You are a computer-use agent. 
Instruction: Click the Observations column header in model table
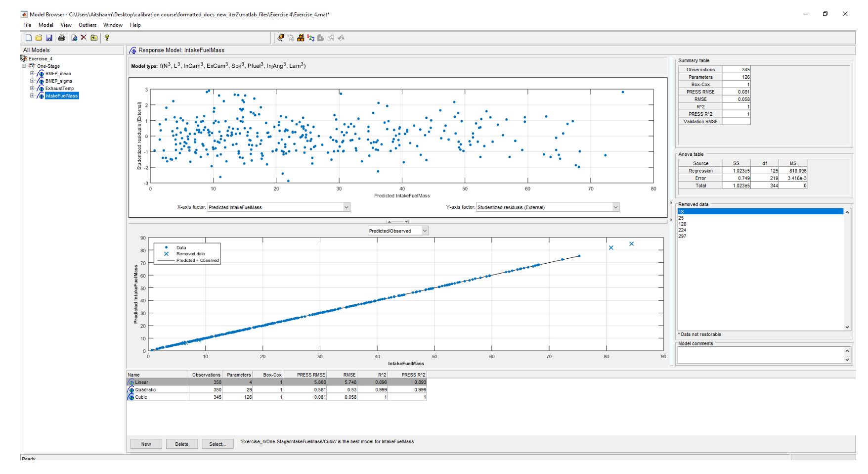coord(206,375)
